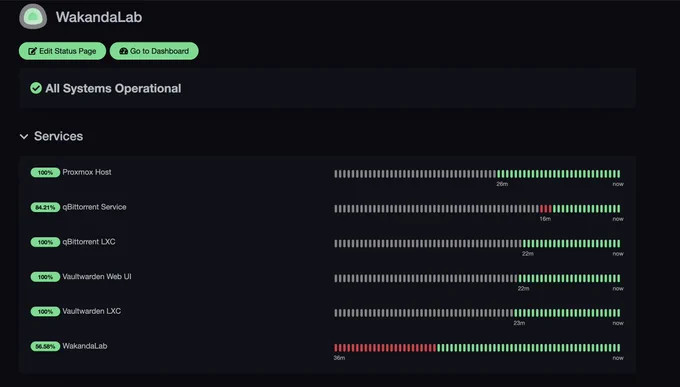Click the green operational checkmark icon
680x387 pixels.
[36, 88]
